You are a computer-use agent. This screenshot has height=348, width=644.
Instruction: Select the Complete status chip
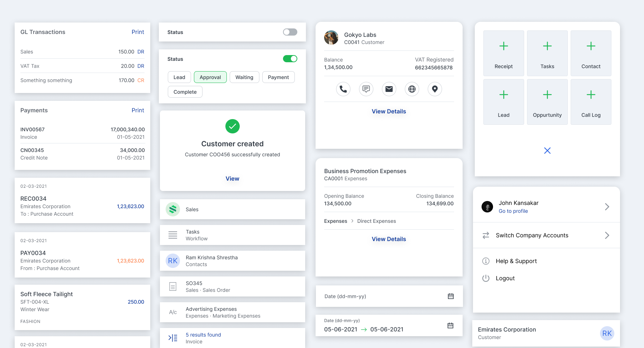pyautogui.click(x=185, y=92)
